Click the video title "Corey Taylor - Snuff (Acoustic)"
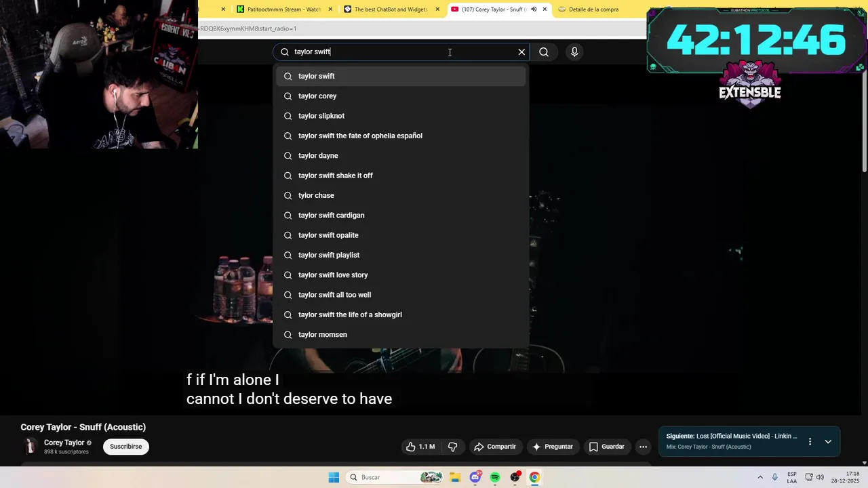The image size is (868, 488). (x=83, y=427)
